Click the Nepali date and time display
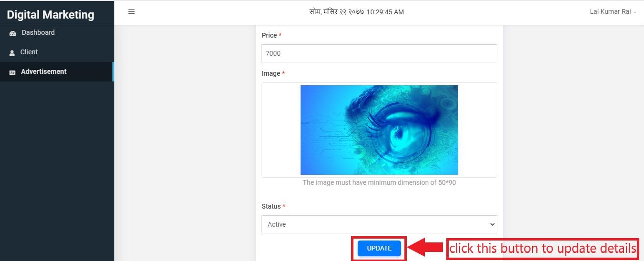The height and width of the screenshot is (261, 644). tap(356, 12)
